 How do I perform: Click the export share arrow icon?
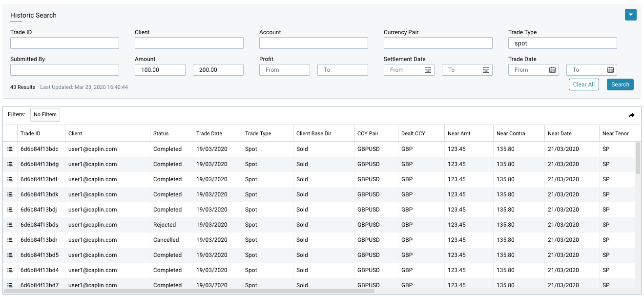pos(631,115)
